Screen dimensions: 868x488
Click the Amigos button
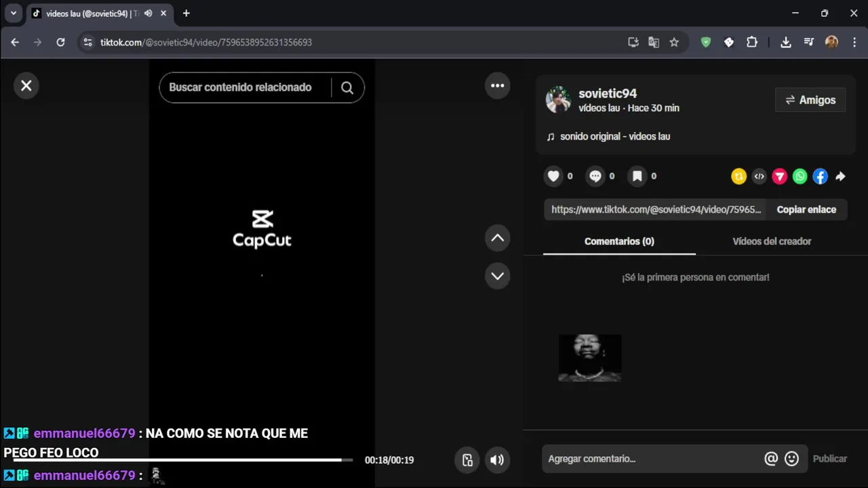810,100
